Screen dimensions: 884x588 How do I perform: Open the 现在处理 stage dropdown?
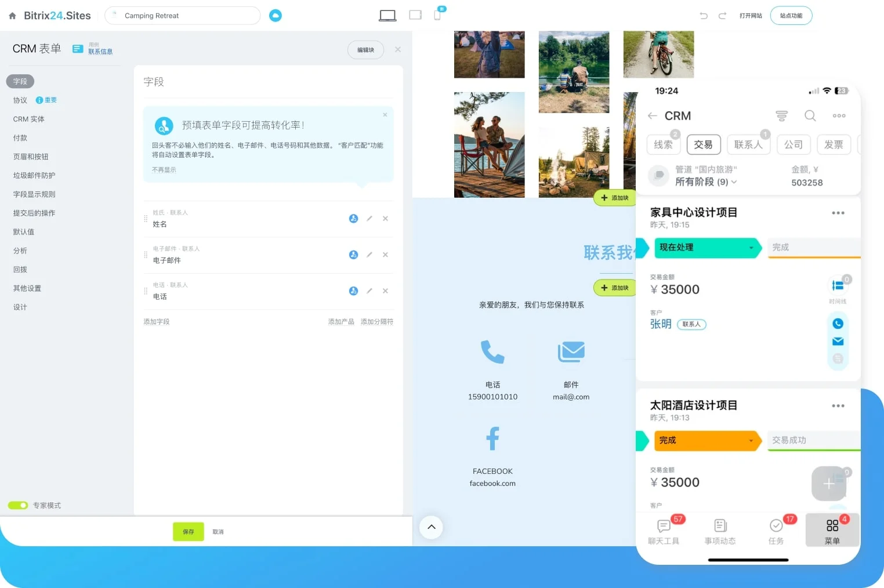click(705, 248)
